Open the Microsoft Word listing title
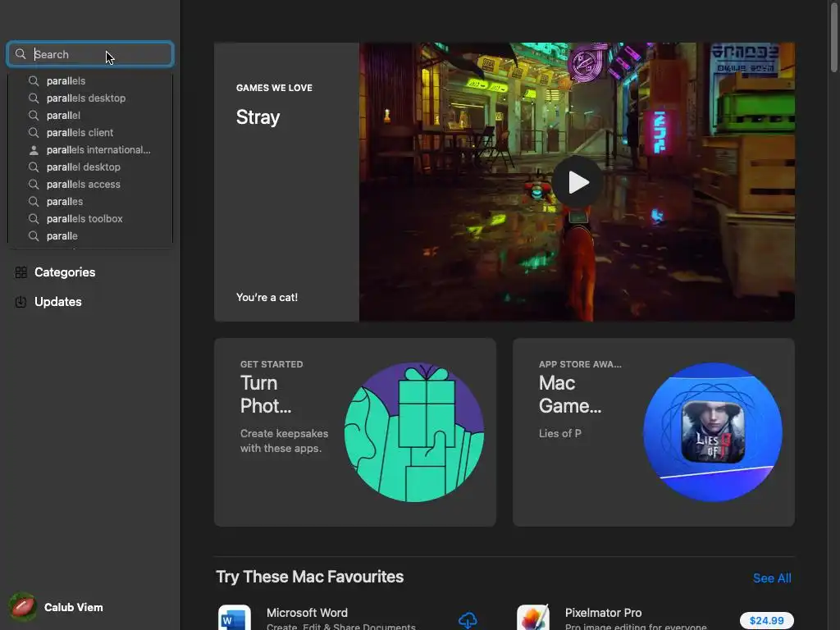The width and height of the screenshot is (840, 630). [307, 612]
